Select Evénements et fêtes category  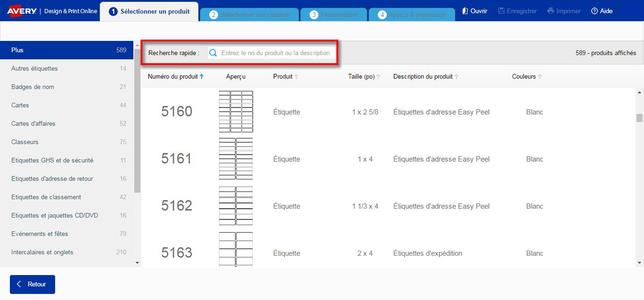pos(67,234)
